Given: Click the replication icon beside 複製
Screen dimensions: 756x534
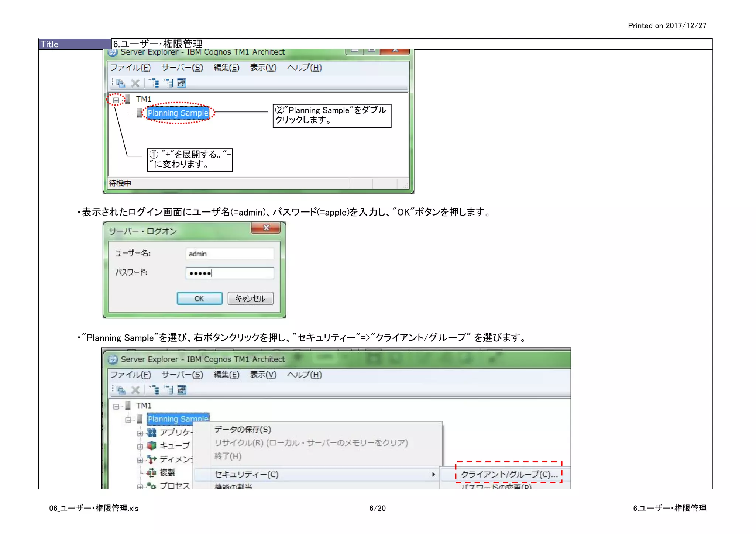Looking at the screenshot, I should [152, 472].
